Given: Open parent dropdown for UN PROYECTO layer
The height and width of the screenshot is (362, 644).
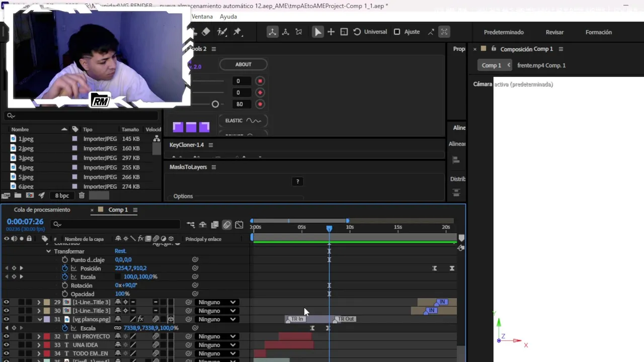Looking at the screenshot, I should pos(217,336).
